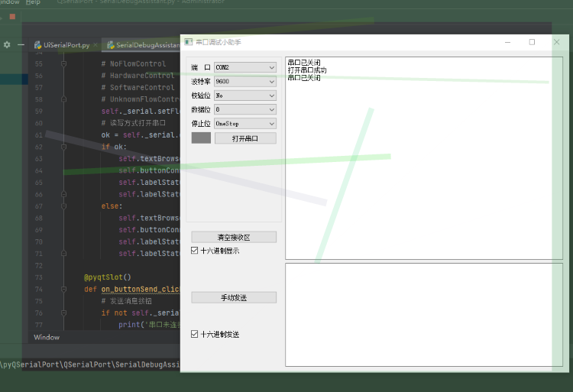Click the Python file icon on UiSerialPort.py tab
The height and width of the screenshot is (392, 573).
37,45
